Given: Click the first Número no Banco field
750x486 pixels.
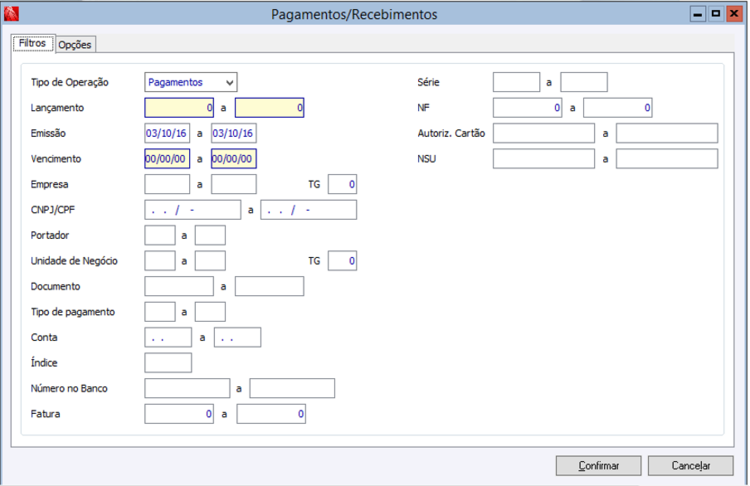Looking at the screenshot, I should 187,388.
